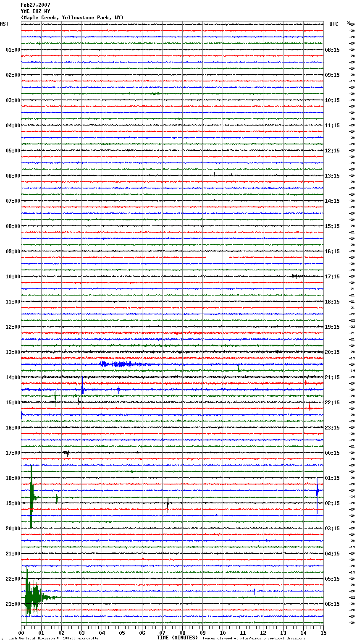Select the 18:00 MST hour label
The height and width of the screenshot is (644, 357).
coord(13,478)
